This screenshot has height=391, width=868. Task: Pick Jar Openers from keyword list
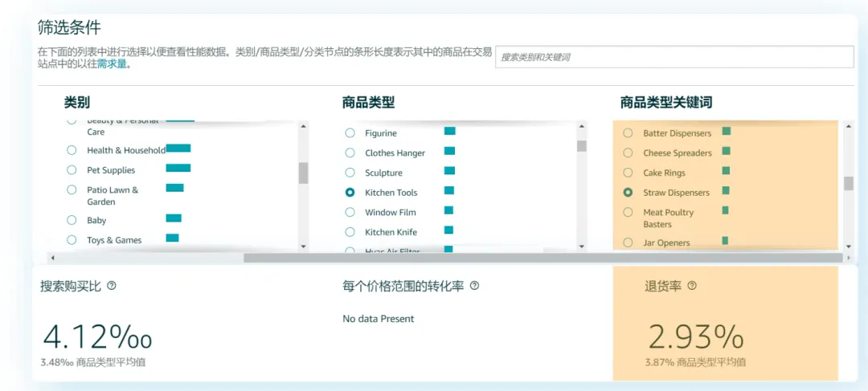628,242
